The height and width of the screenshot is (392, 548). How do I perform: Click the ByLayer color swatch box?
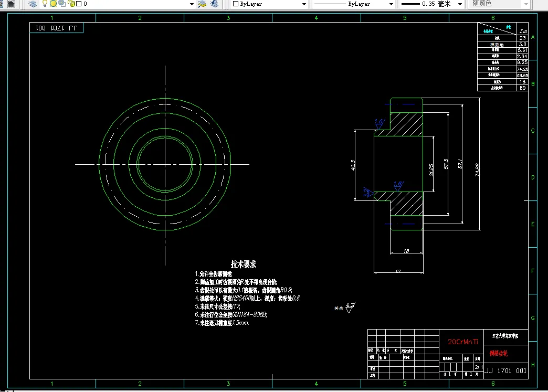coord(236,4)
